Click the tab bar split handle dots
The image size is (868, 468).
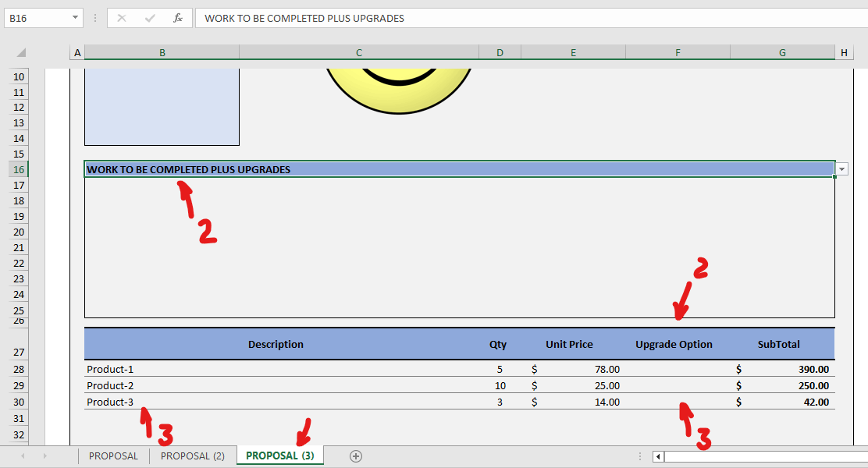640,456
